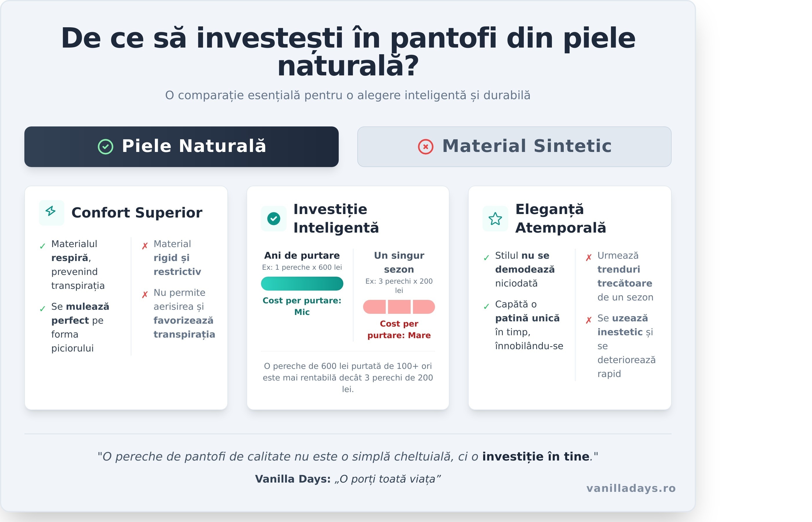Select the Piele Naturală tab
812x522 pixels.
(x=181, y=147)
